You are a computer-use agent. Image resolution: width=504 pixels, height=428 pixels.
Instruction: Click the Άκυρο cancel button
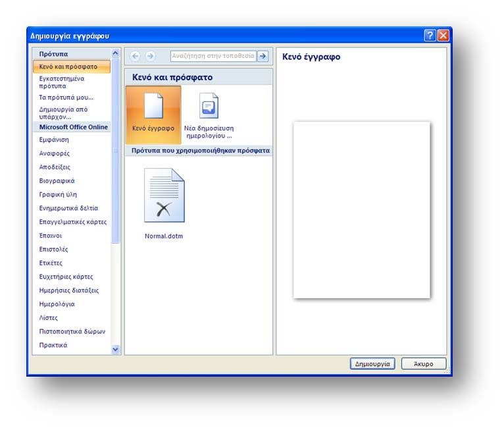coord(424,363)
